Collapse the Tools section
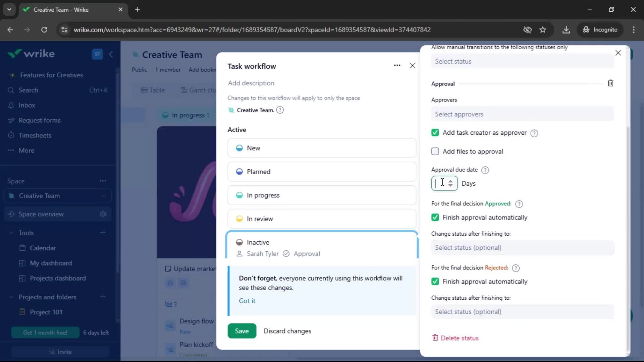644x362 pixels. coord(11,233)
